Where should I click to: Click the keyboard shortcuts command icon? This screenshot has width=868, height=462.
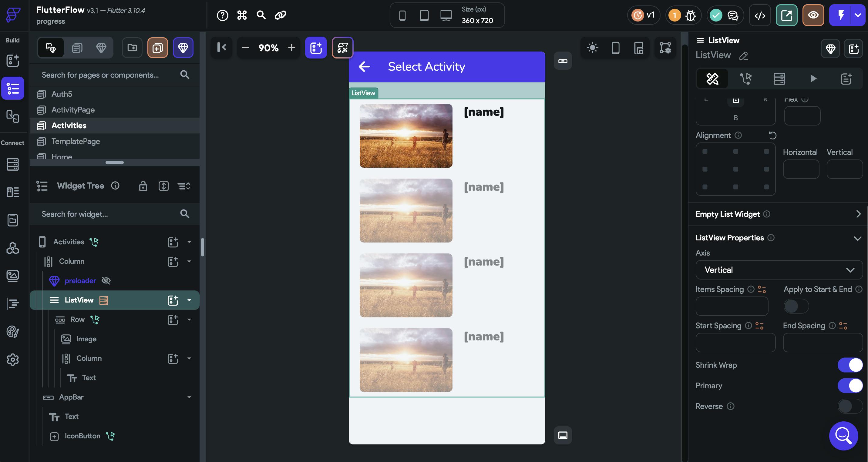click(x=242, y=15)
